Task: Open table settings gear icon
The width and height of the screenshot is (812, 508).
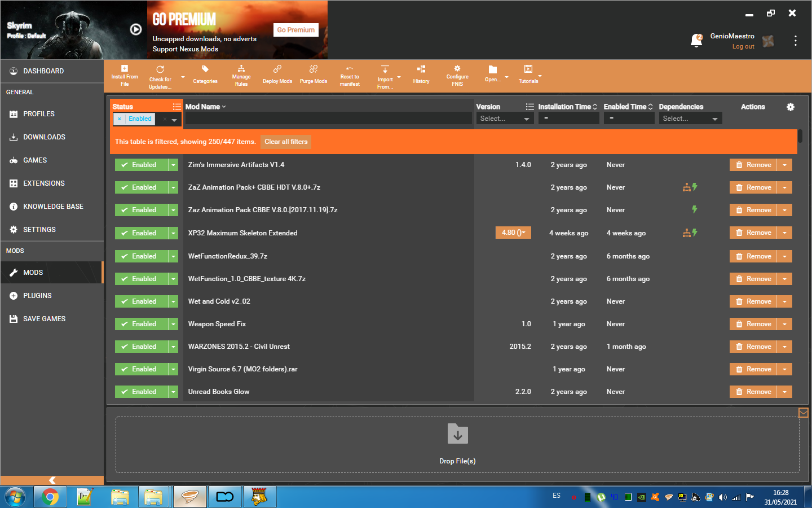Action: (791, 107)
